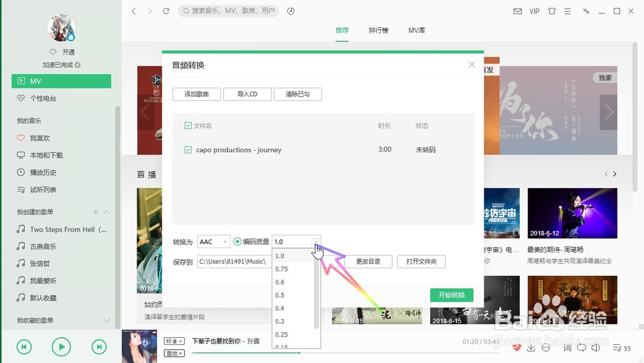Open the main menu hamburger icon
The height and width of the screenshot is (363, 644).
(x=567, y=11)
